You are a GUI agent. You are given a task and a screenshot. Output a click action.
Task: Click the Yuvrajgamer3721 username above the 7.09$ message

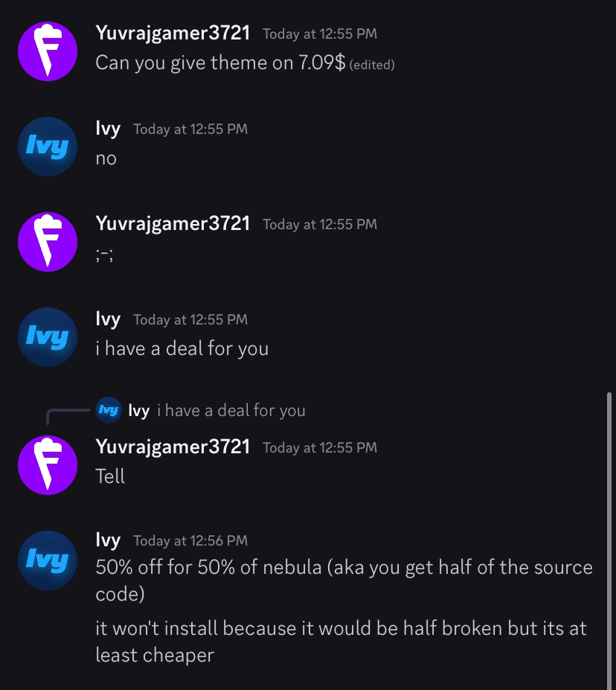point(173,33)
